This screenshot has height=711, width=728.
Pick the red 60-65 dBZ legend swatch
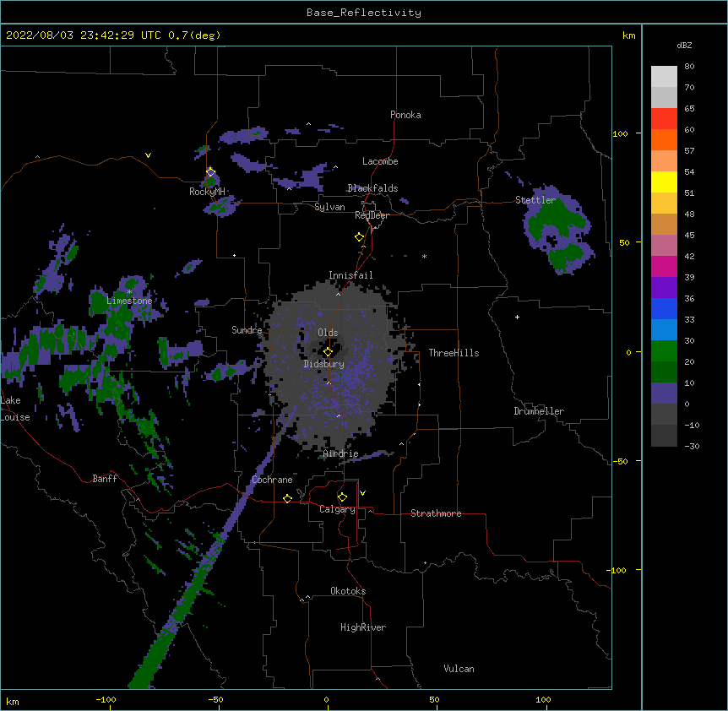coord(664,119)
